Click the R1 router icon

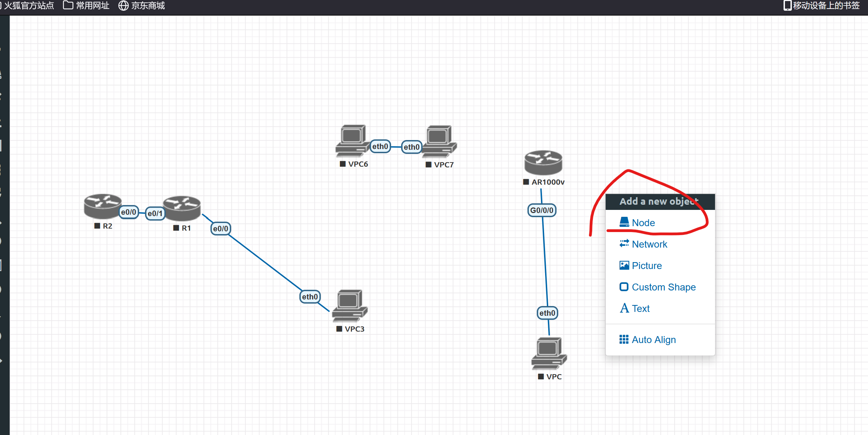182,208
